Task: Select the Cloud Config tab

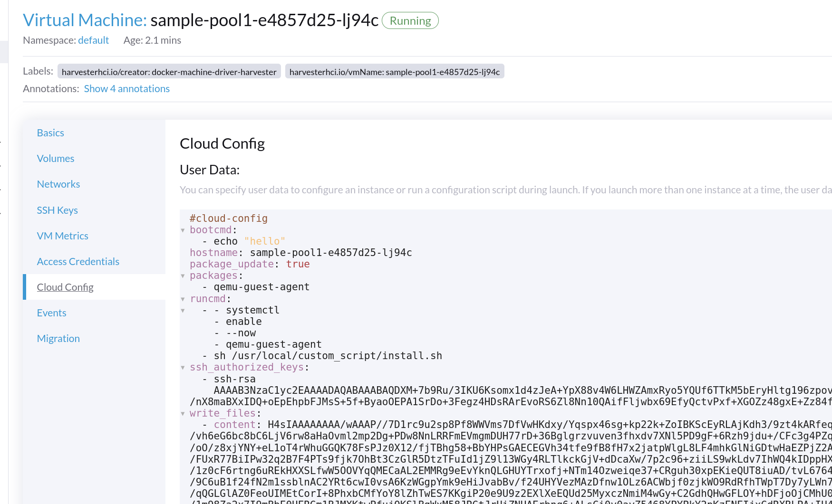Action: coord(65,286)
